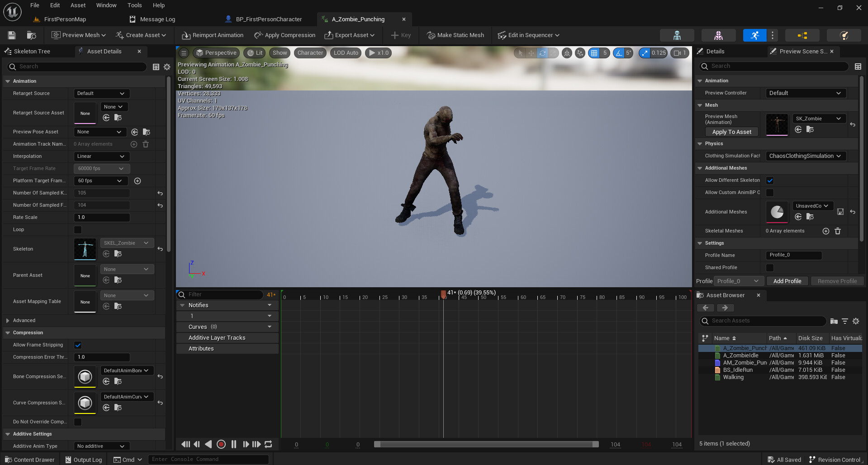The height and width of the screenshot is (465, 868).
Task: Enable looping playback with the loop icon
Action: pyautogui.click(x=268, y=444)
